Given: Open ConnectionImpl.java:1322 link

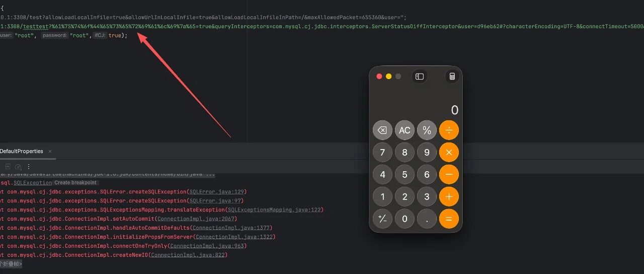Looking at the screenshot, I should pos(234,237).
